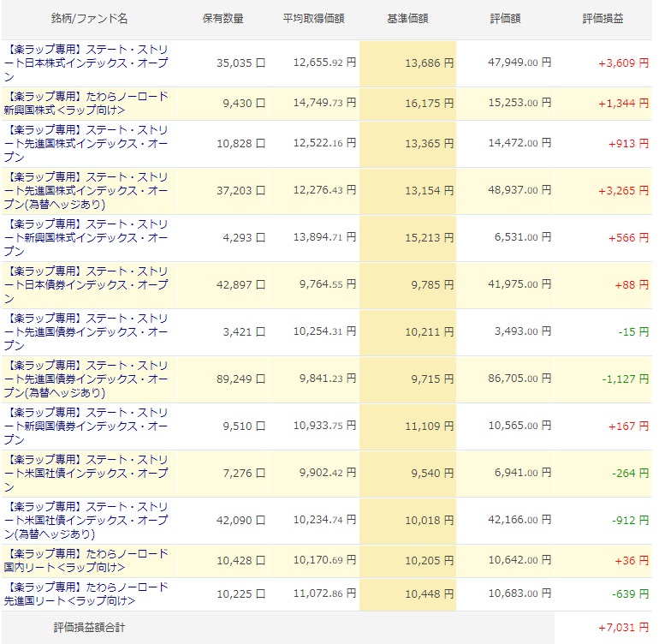
Task: Select the 先進国株式 為替ヘッジあり fund name
Action: (x=86, y=191)
